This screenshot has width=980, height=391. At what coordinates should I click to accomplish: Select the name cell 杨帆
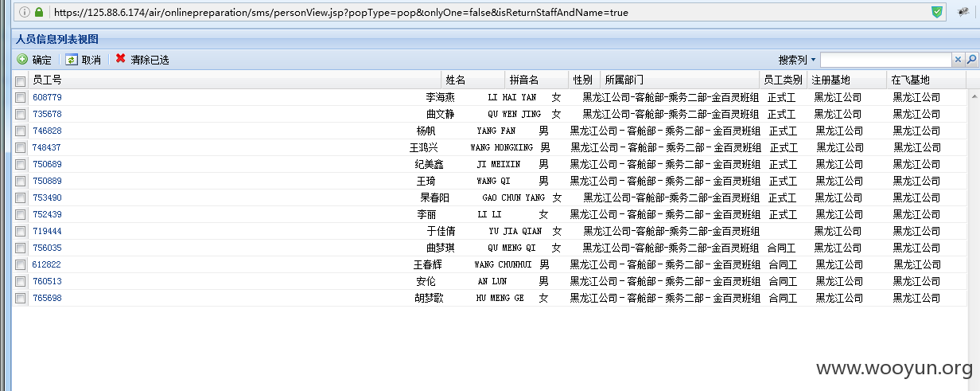pos(426,131)
